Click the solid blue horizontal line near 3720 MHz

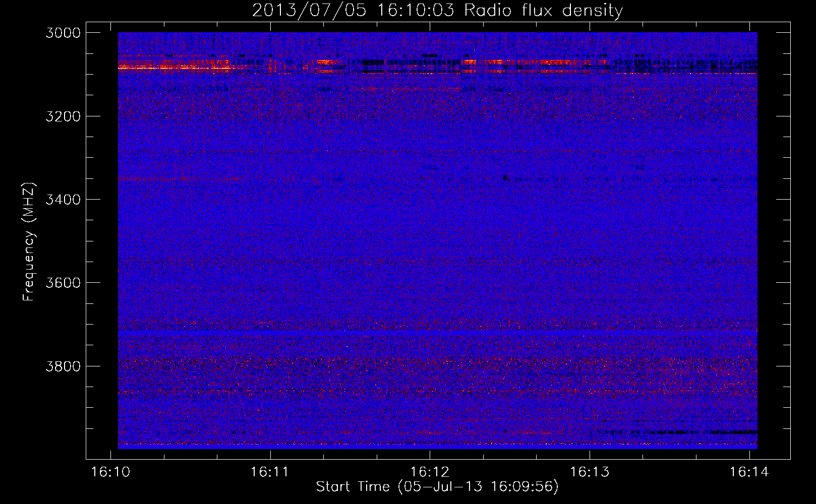pos(437,334)
